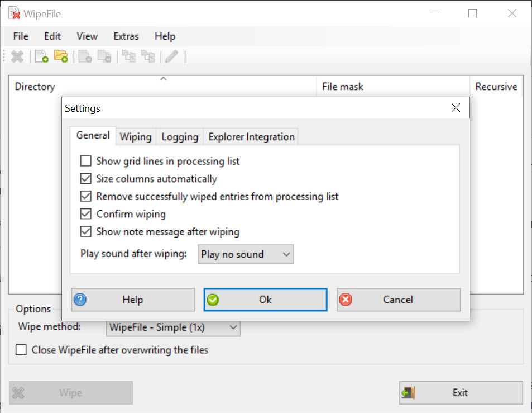
Task: Go to the Explorer Integration tab
Action: click(x=251, y=137)
